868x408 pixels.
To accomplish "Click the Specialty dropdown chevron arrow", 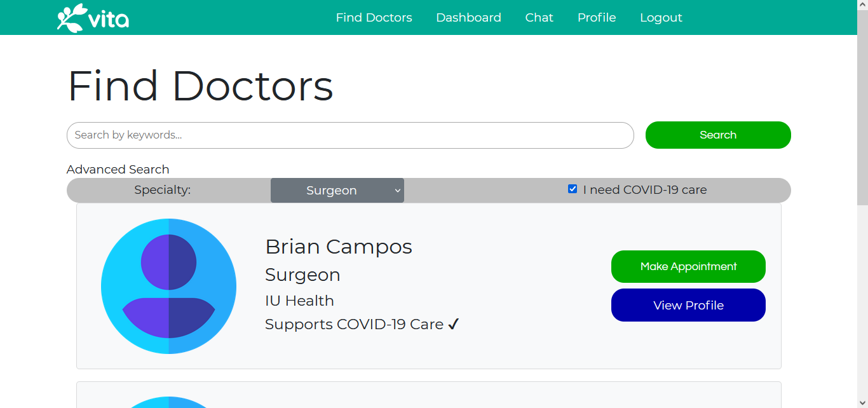I will click(x=397, y=191).
